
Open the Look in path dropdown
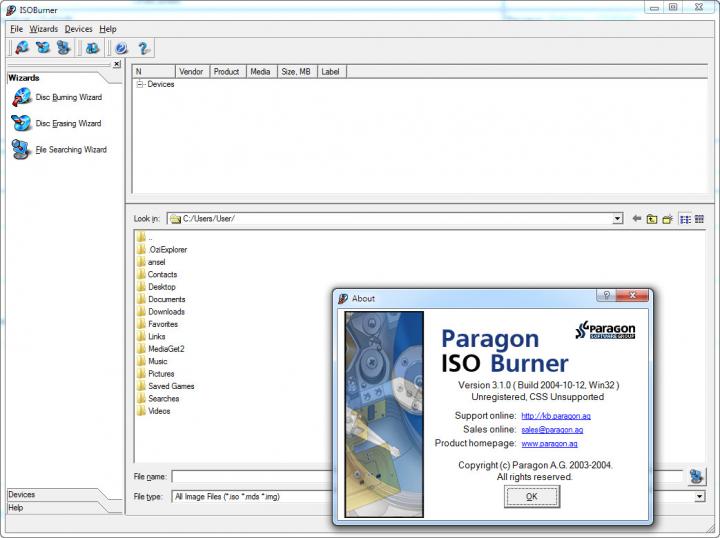[x=617, y=219]
